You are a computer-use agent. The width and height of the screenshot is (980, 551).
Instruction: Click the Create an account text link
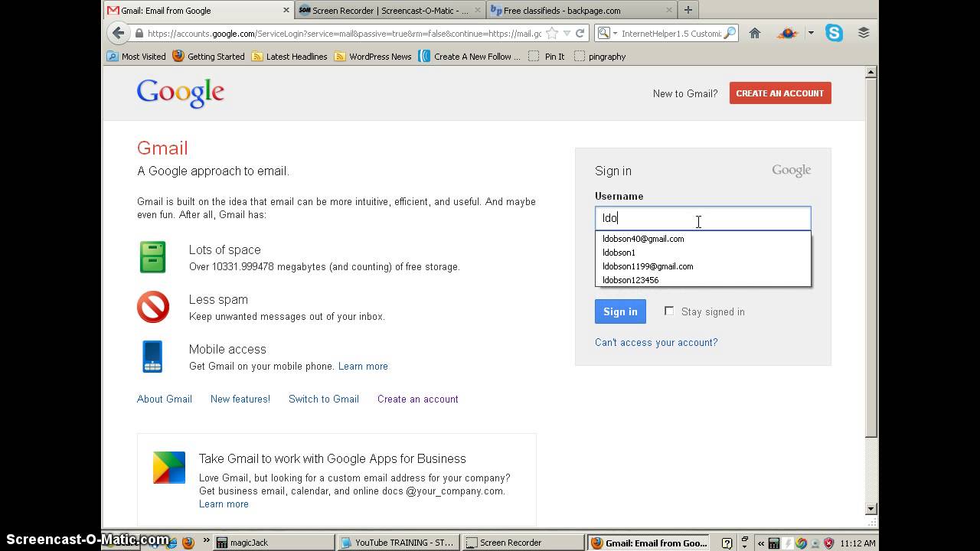pos(418,399)
